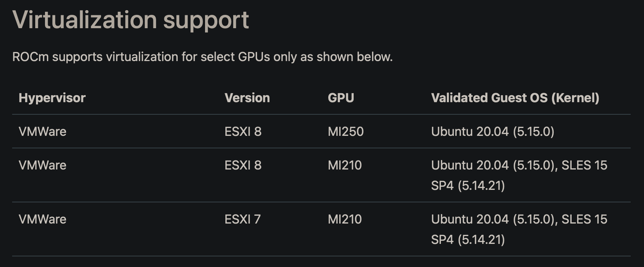Viewport: 644px width, 267px height.
Task: Select the Version column header
Action: coord(247,98)
